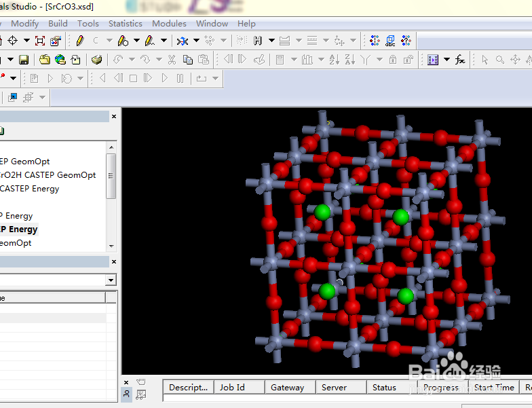Click the redo arrow icon
Viewport: 532px width, 408px height.
click(145, 60)
